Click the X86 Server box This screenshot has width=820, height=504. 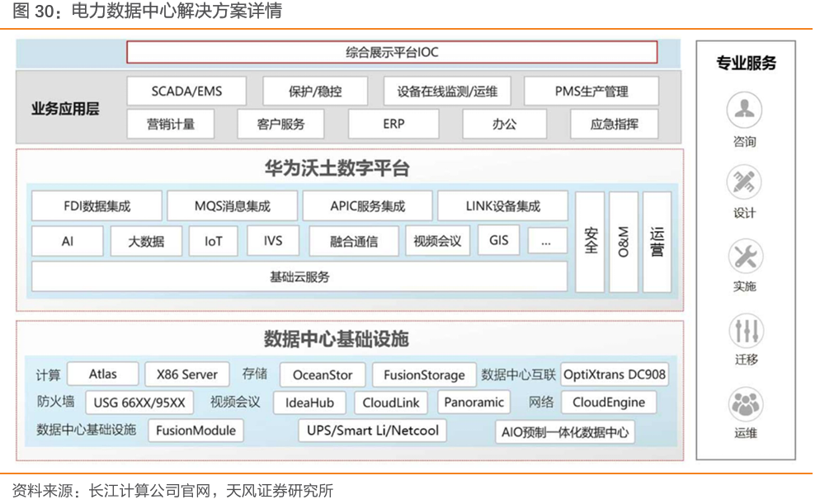click(x=187, y=374)
